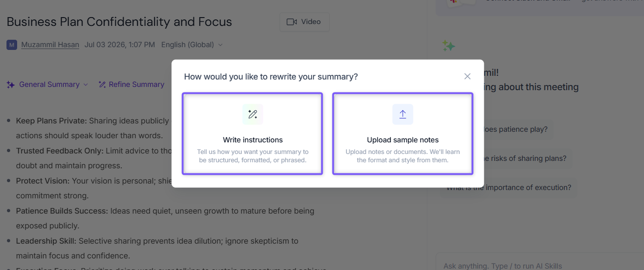Select Refine Summary
Viewport: 644px width, 270px height.
coord(131,85)
